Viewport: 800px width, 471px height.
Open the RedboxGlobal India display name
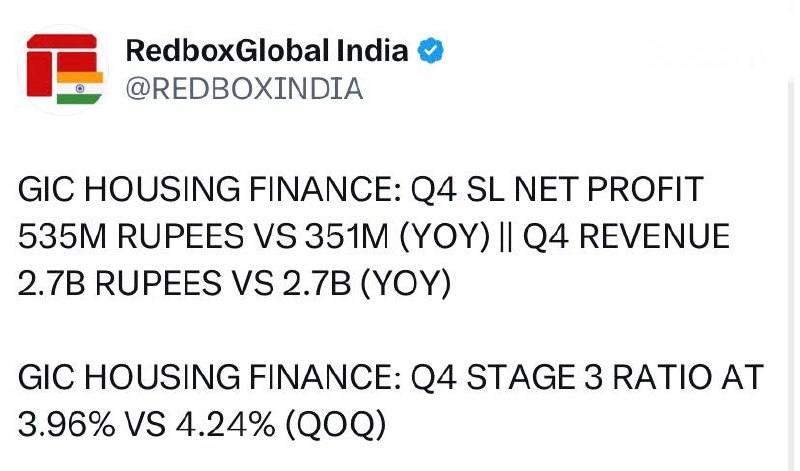[x=267, y=51]
